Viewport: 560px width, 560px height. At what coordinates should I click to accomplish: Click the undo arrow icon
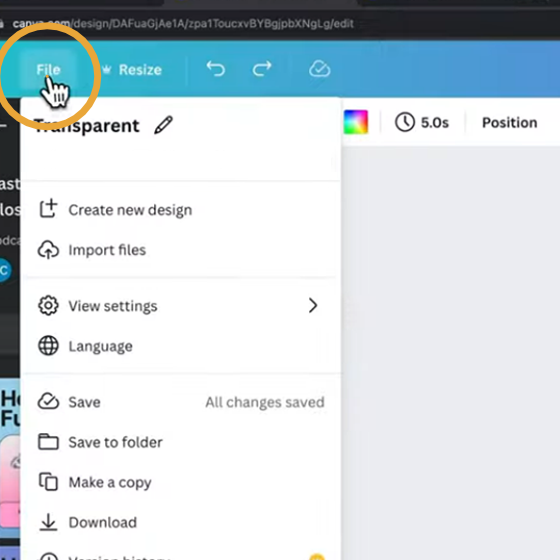coord(216,69)
